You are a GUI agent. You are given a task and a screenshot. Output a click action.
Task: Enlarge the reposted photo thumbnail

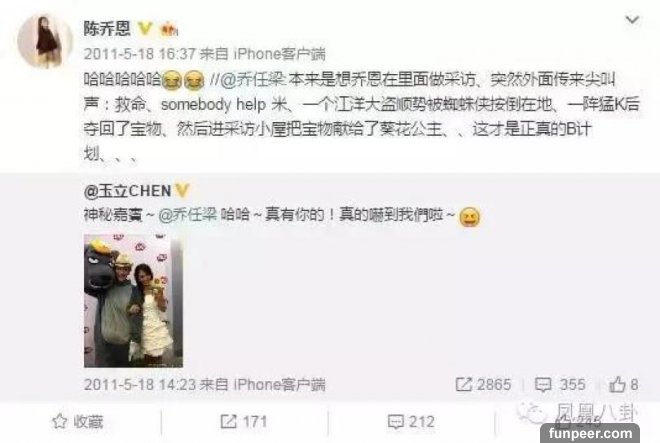[x=133, y=301]
